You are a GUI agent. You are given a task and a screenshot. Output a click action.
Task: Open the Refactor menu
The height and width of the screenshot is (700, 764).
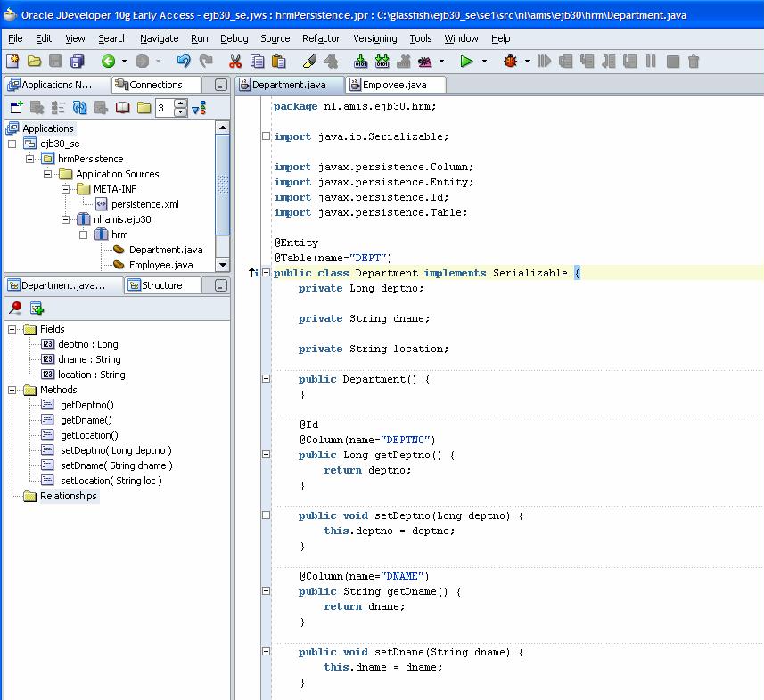[320, 38]
